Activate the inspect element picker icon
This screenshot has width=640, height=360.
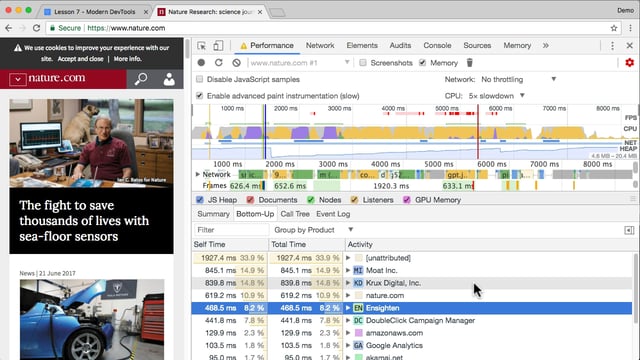coord(201,46)
